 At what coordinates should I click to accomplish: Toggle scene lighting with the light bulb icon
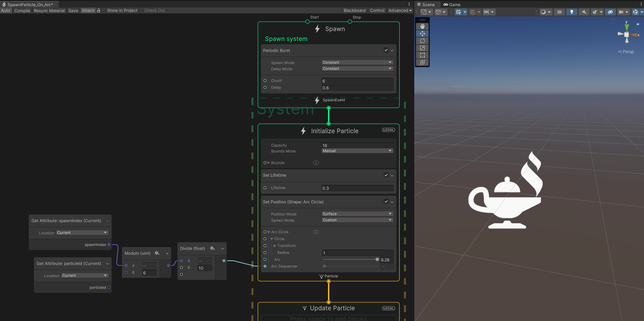571,12
